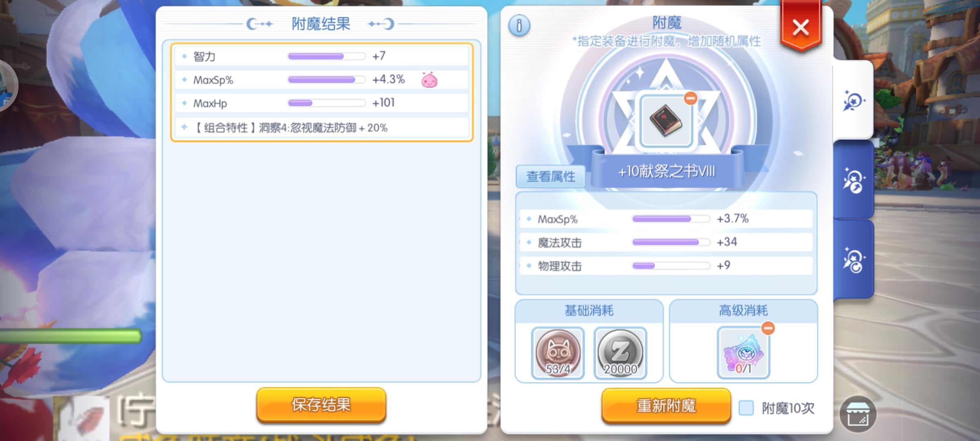Open the enchant info icon
Image resolution: width=980 pixels, height=441 pixels.
(519, 26)
